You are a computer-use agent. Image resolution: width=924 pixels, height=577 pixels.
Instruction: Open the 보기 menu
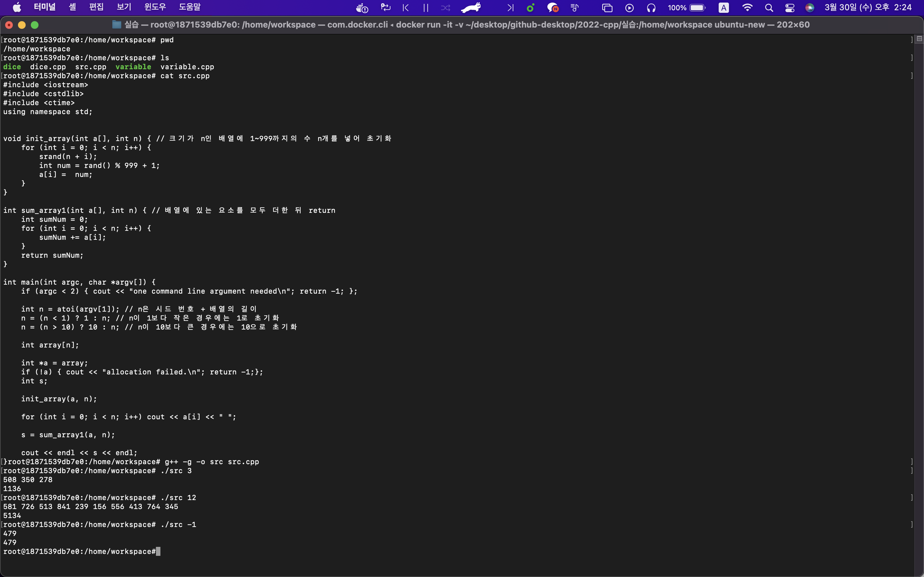[x=123, y=7]
